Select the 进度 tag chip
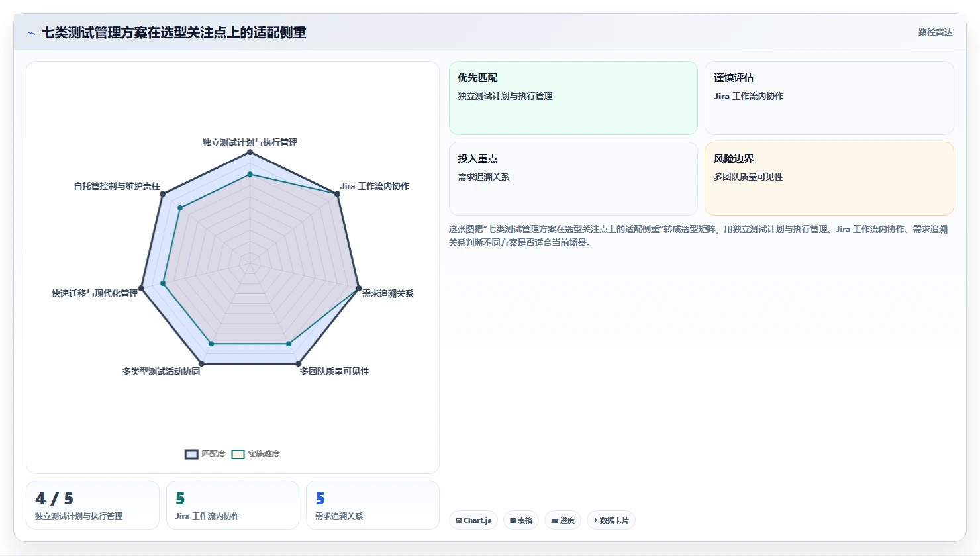 pyautogui.click(x=563, y=520)
